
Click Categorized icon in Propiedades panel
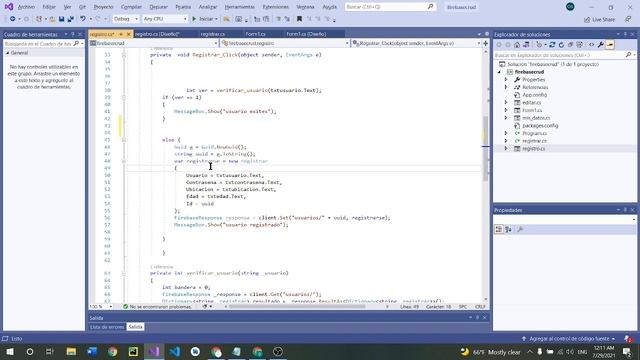pyautogui.click(x=499, y=229)
